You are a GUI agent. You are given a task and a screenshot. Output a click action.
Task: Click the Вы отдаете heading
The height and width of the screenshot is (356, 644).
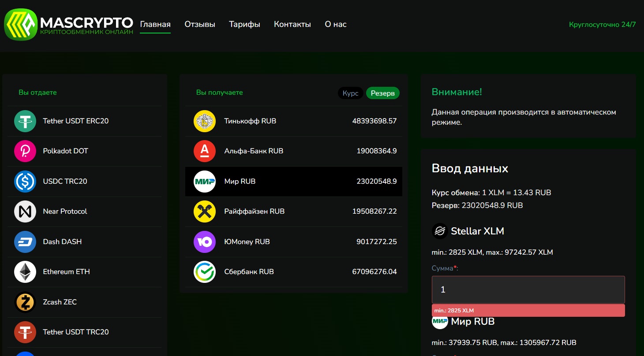point(37,93)
